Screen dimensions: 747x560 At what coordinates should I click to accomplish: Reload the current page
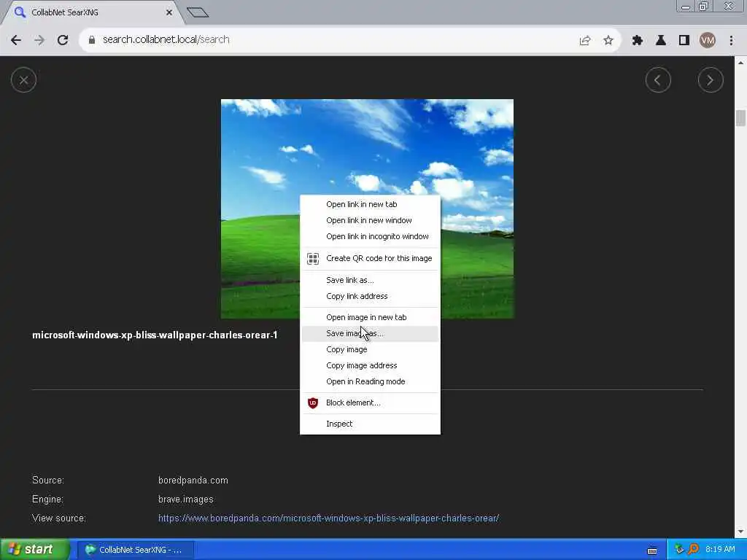pyautogui.click(x=63, y=40)
